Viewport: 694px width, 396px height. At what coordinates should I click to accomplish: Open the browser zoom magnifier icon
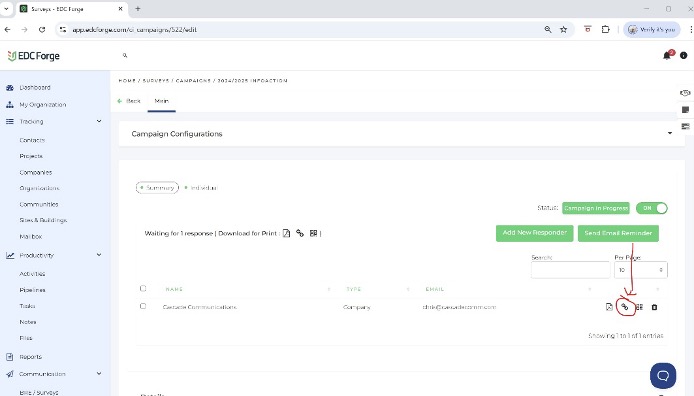[547, 30]
